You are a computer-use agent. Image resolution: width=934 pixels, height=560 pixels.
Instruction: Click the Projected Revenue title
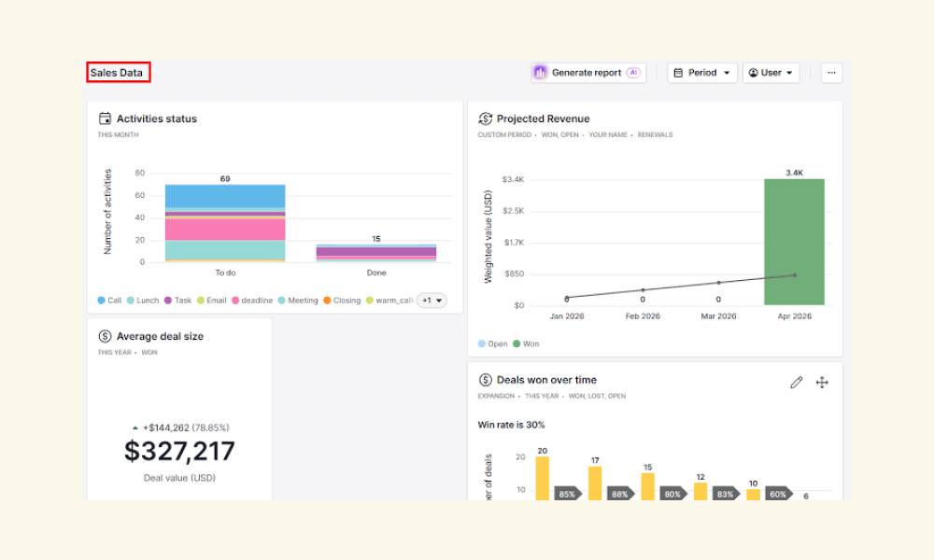tap(544, 119)
